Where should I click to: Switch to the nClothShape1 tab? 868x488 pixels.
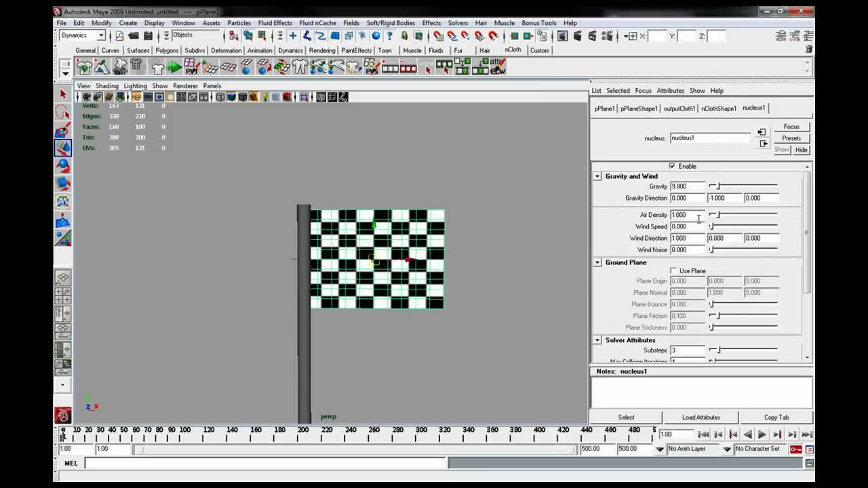click(x=718, y=108)
